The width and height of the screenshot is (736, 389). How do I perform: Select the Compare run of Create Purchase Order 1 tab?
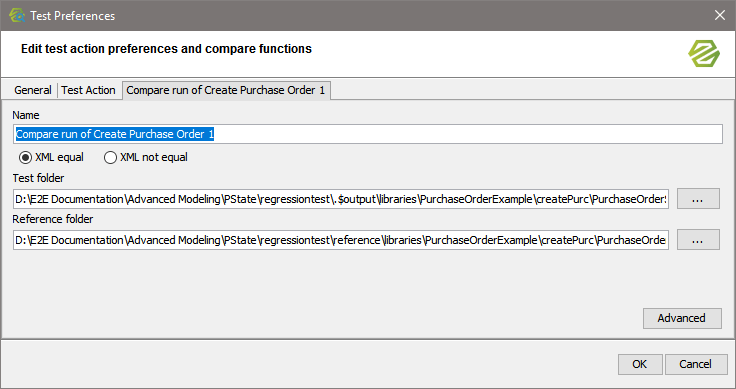tap(226, 90)
